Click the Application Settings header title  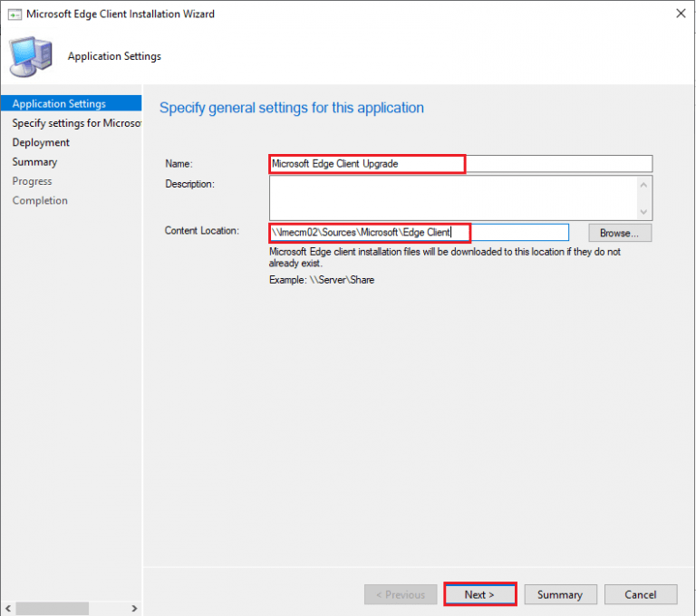(114, 56)
